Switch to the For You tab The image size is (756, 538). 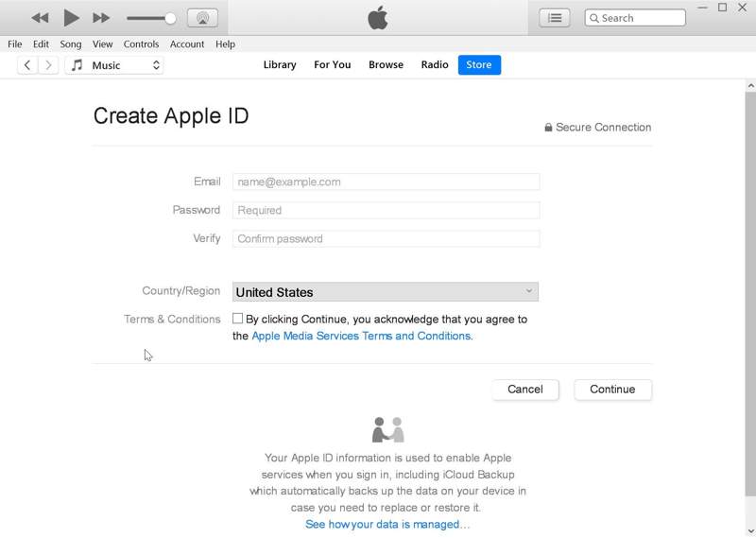click(x=333, y=64)
